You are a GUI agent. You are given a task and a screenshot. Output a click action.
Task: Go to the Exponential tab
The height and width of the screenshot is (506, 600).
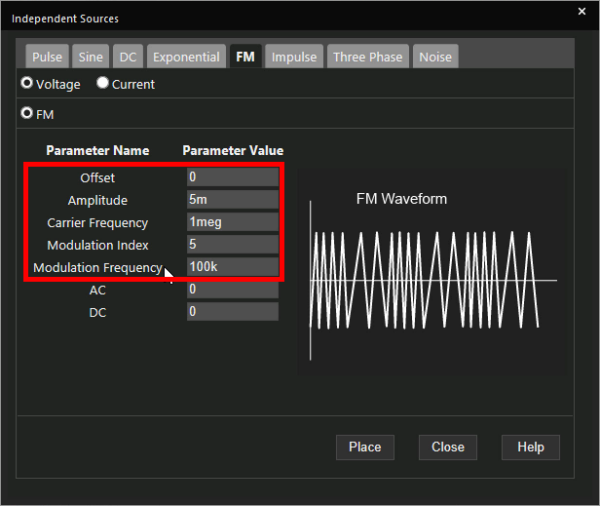pyautogui.click(x=186, y=57)
